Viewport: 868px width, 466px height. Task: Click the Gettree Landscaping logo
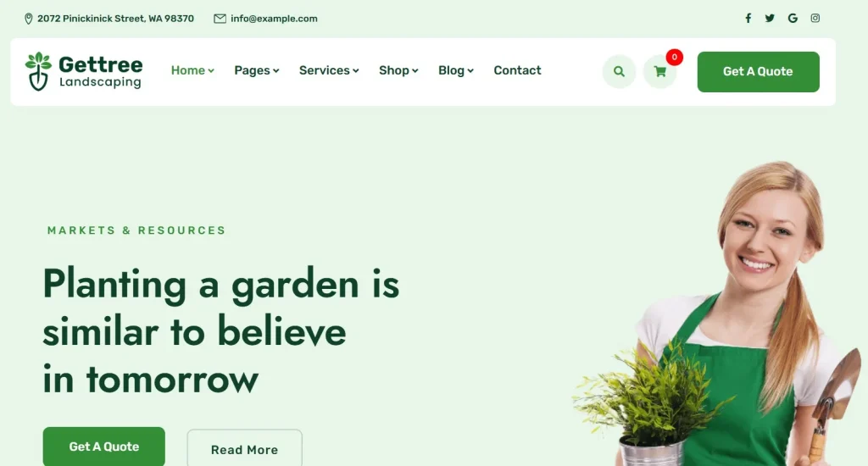(x=84, y=71)
